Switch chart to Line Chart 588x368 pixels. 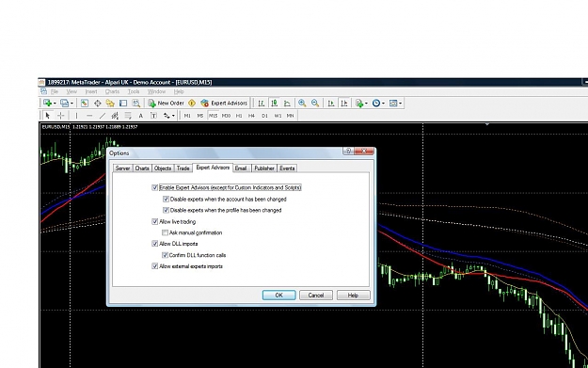(x=287, y=103)
